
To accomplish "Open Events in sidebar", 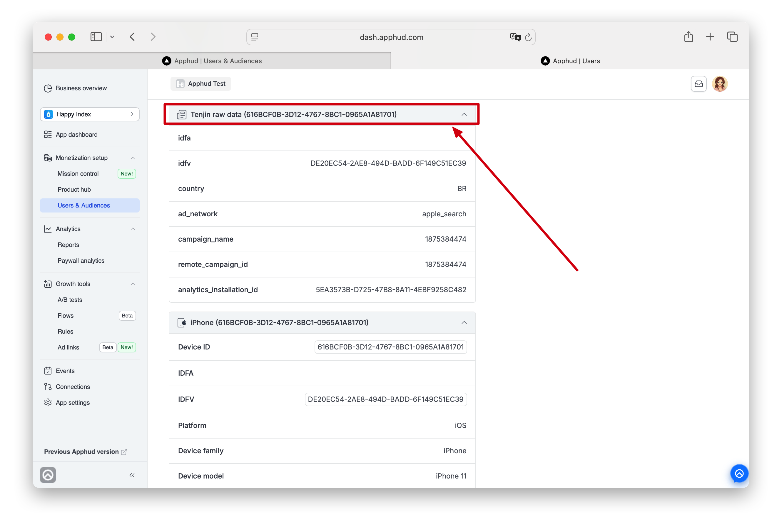I will pos(65,371).
